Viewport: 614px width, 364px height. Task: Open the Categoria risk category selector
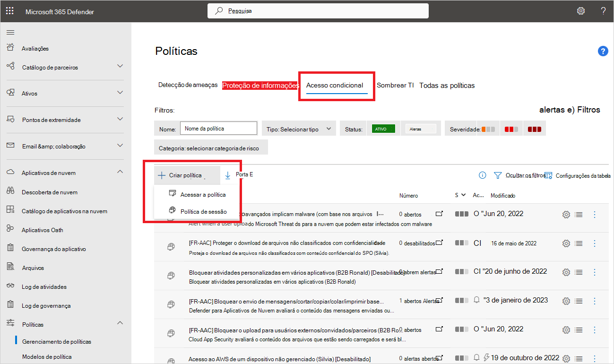point(211,147)
